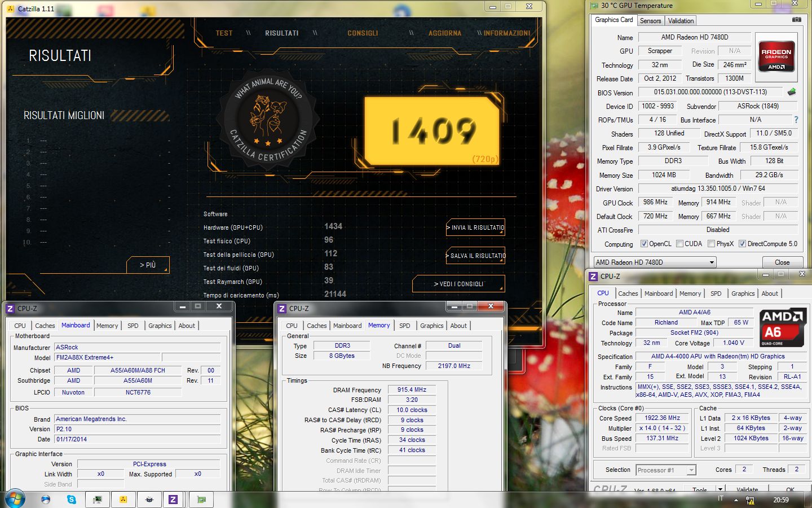Show hidden system tray icons
The height and width of the screenshot is (508, 812).
pyautogui.click(x=736, y=500)
